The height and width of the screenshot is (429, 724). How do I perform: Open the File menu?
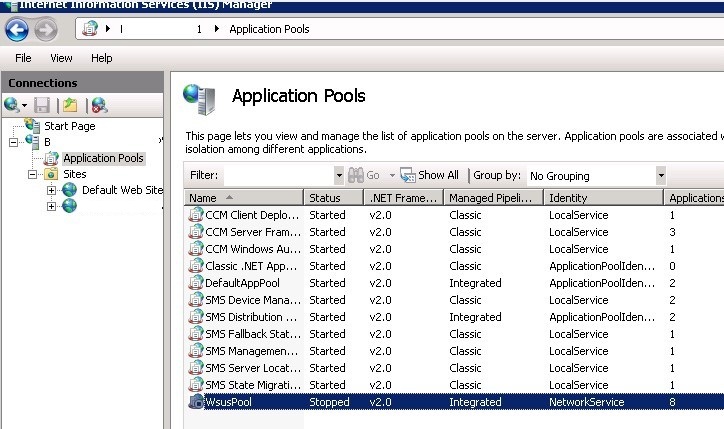[23, 58]
